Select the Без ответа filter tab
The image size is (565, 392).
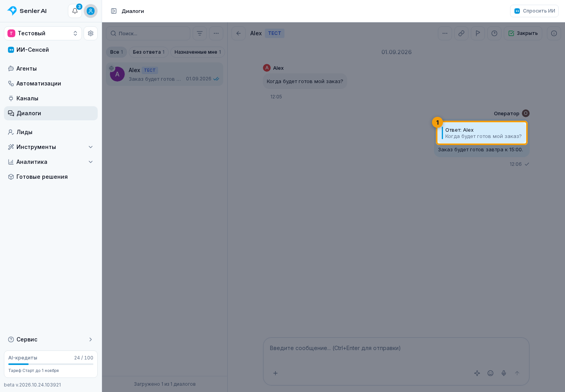149,52
